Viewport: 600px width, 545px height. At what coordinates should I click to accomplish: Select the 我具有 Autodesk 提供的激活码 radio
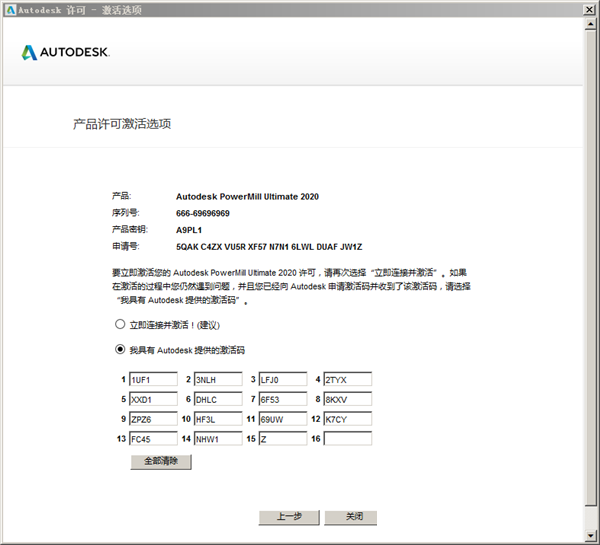(120, 349)
